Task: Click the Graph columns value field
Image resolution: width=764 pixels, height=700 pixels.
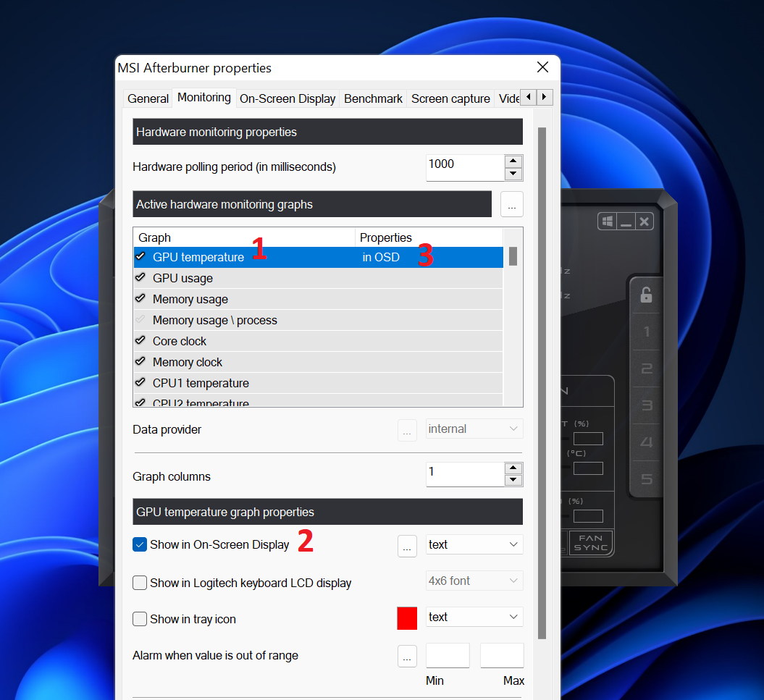Action: tap(466, 474)
